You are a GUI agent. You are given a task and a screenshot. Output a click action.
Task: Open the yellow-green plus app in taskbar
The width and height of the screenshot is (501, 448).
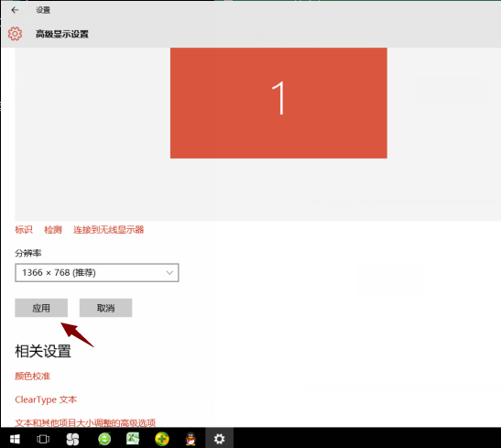pyautogui.click(x=162, y=439)
